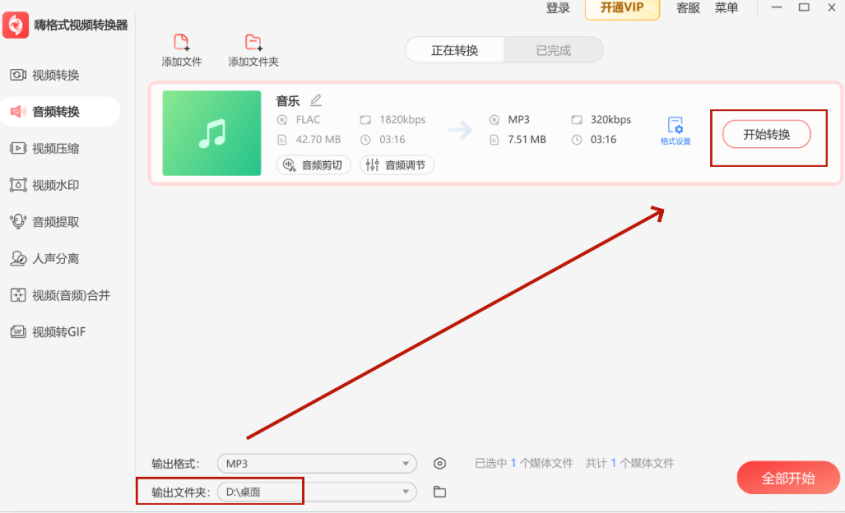Click 开通VIP button
This screenshot has width=845, height=513.
pyautogui.click(x=622, y=9)
